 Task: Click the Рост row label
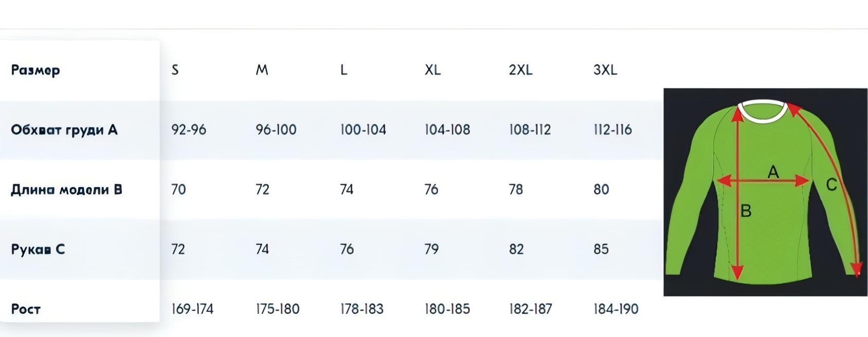[x=26, y=309]
